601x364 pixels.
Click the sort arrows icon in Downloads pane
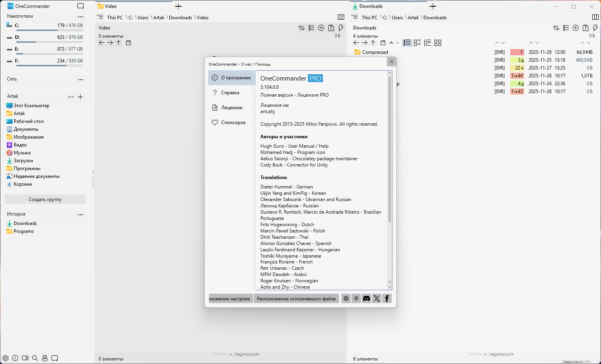click(x=556, y=28)
